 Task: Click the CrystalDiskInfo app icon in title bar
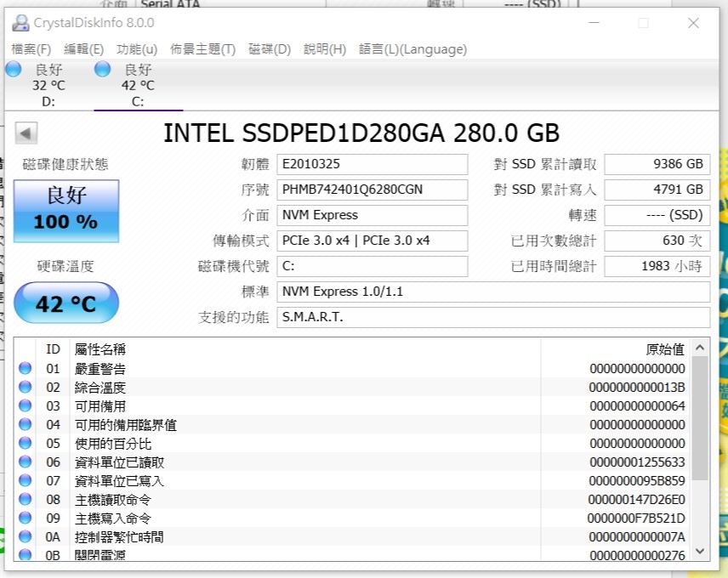tap(20, 23)
